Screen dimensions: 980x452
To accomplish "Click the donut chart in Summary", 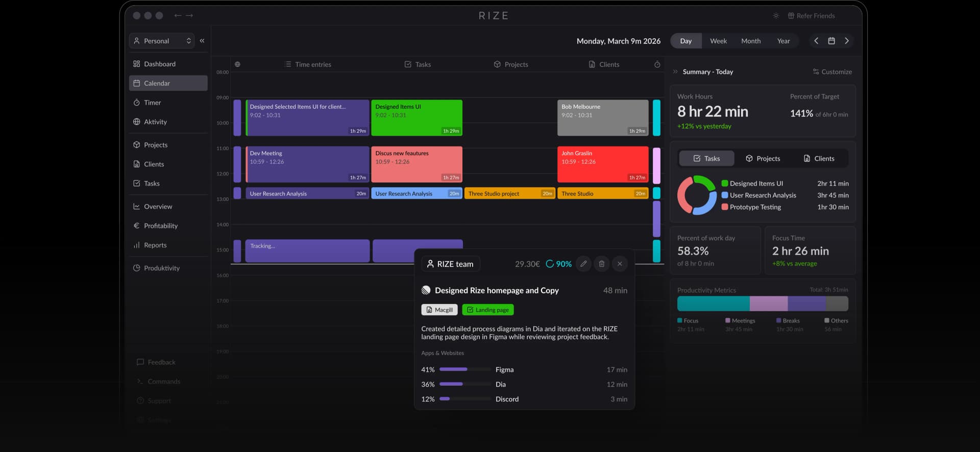I will pyautogui.click(x=697, y=195).
